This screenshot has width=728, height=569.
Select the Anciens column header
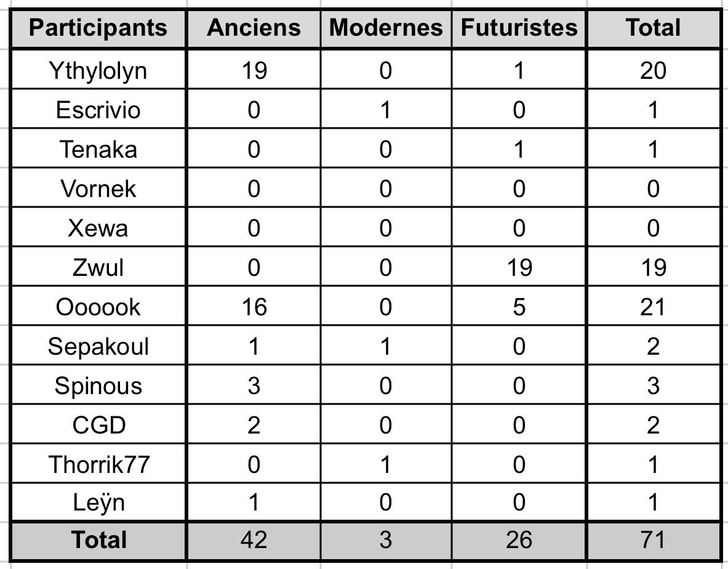[254, 28]
